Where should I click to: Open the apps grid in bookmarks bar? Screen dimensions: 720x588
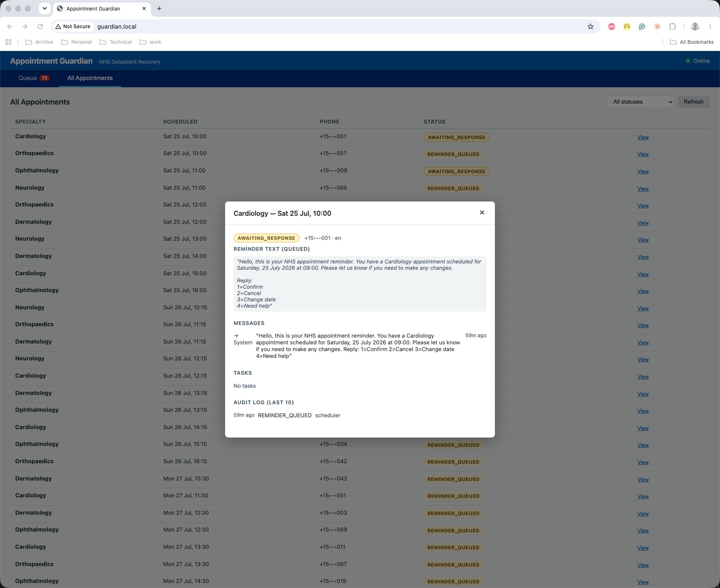pyautogui.click(x=8, y=42)
